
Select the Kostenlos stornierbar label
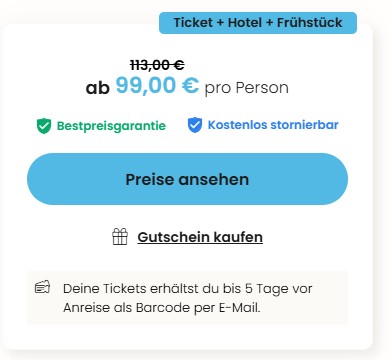click(x=273, y=125)
